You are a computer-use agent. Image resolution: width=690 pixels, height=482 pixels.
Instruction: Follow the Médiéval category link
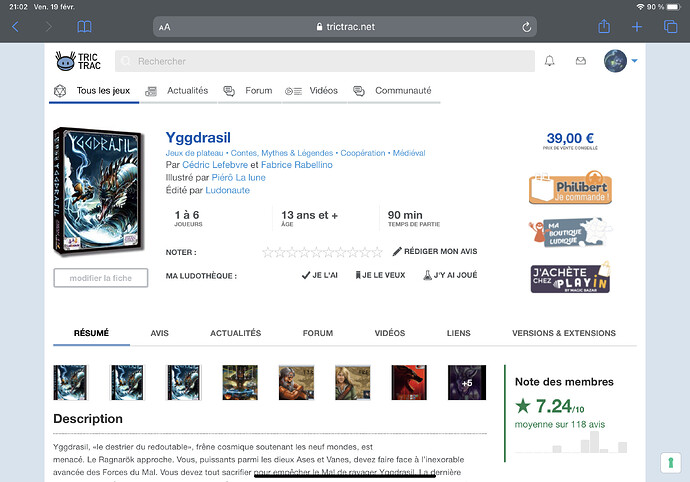point(409,153)
